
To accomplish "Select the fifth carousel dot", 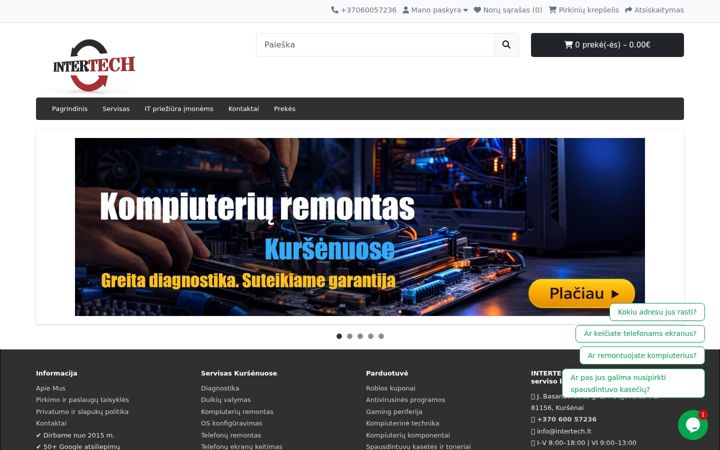I will [381, 336].
